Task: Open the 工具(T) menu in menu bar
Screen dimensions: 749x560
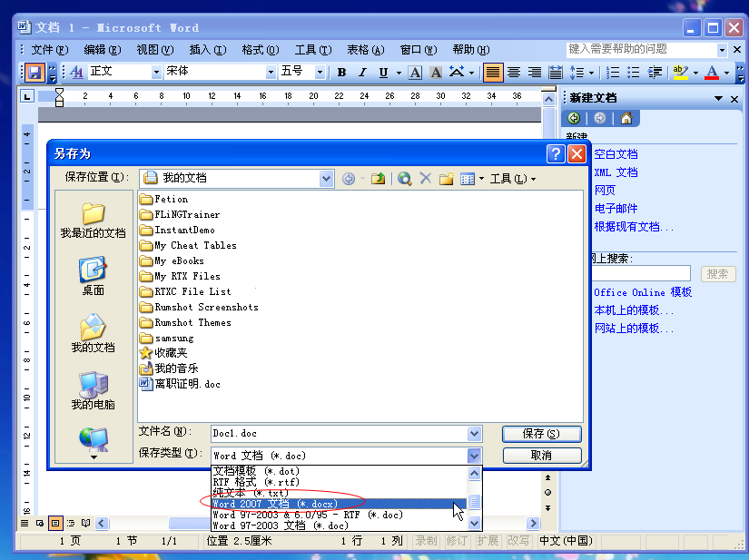Action: tap(313, 50)
